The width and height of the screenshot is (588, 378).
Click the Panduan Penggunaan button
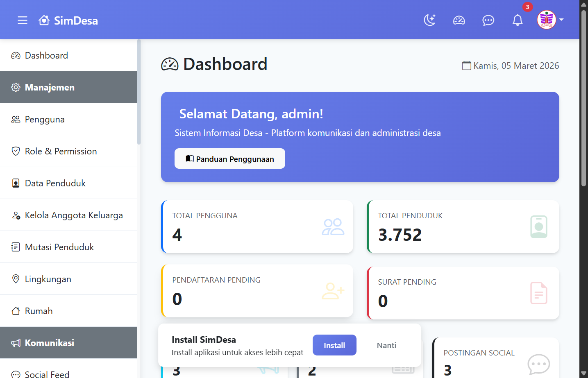tap(230, 158)
